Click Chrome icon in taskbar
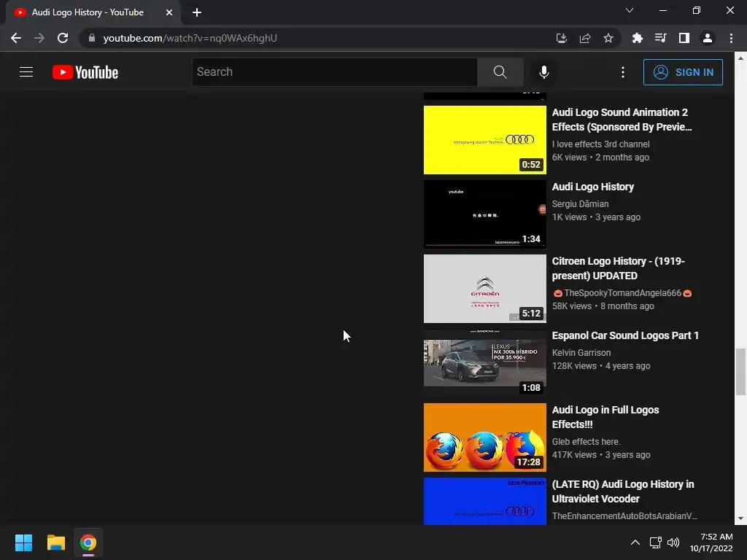The image size is (747, 560). (x=88, y=542)
